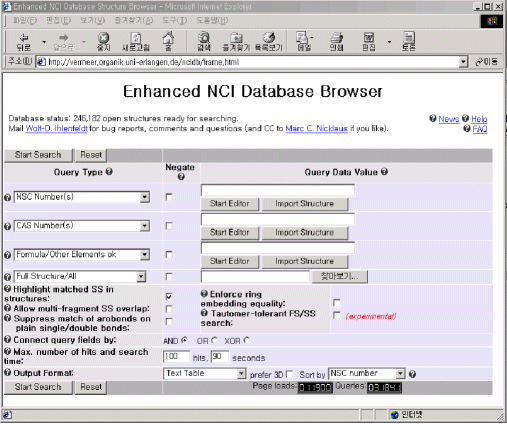Click help icon left of Full Structure/All dropdown
The width and height of the screenshot is (507, 424).
pyautogui.click(x=7, y=277)
